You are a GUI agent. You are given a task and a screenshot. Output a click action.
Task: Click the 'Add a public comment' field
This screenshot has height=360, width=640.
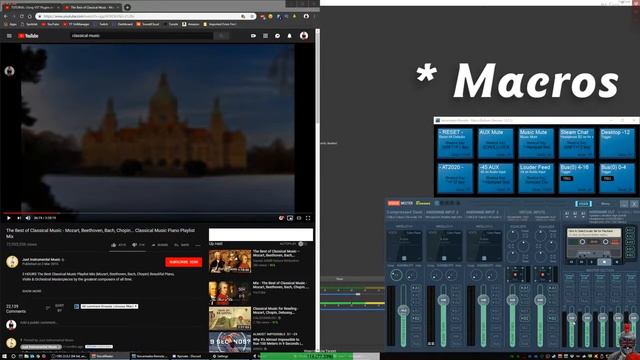[x=110, y=323]
